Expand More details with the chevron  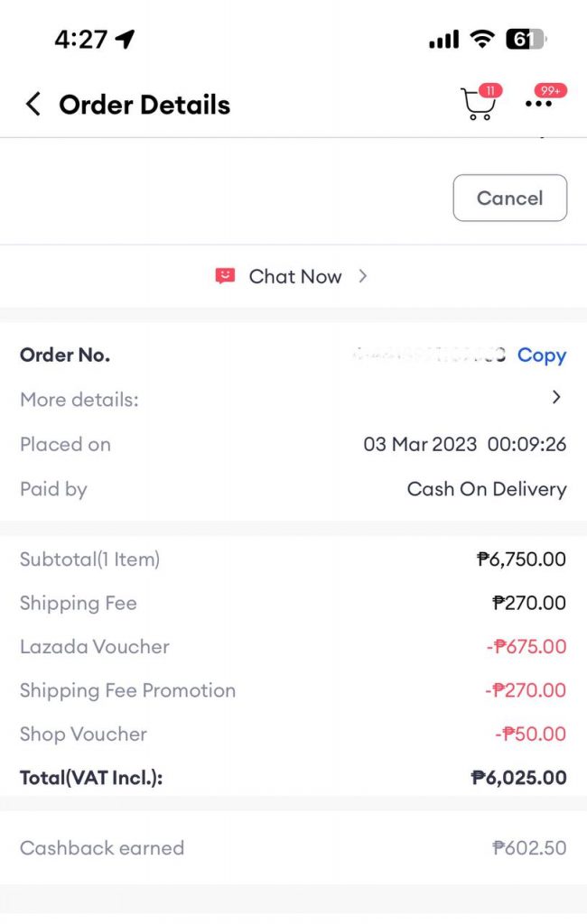556,397
